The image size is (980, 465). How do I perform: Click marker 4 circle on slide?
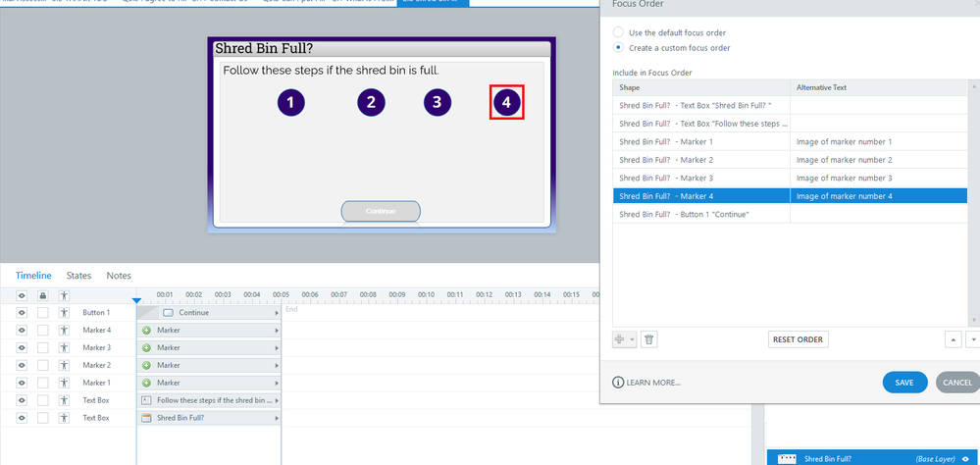tap(506, 102)
